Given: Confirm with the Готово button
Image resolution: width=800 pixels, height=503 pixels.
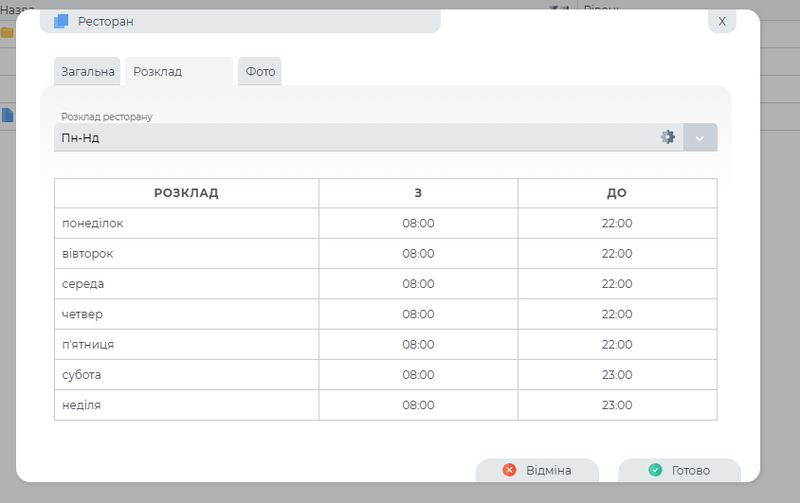Looking at the screenshot, I should (x=680, y=470).
